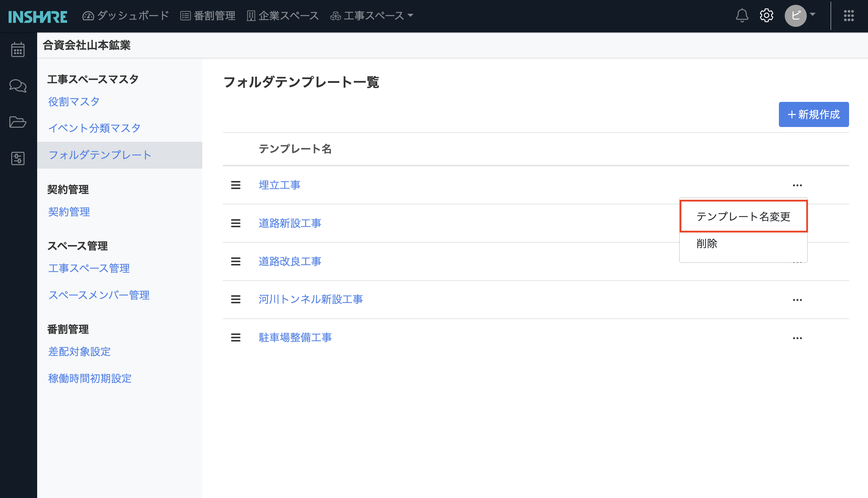868x498 pixels.
Task: Go to 番割管理 in top navigation
Action: 208,15
